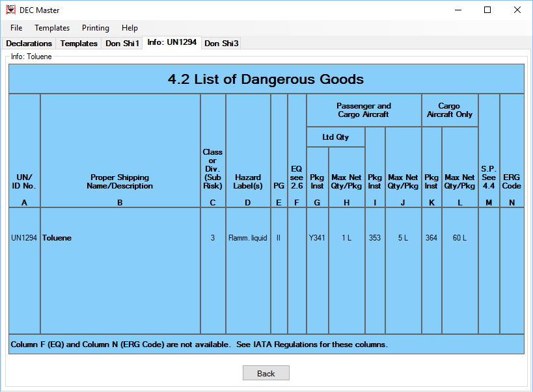Screen dimensions: 533x392
Task: Click the DEC Master app icon
Action: pyautogui.click(x=10, y=10)
